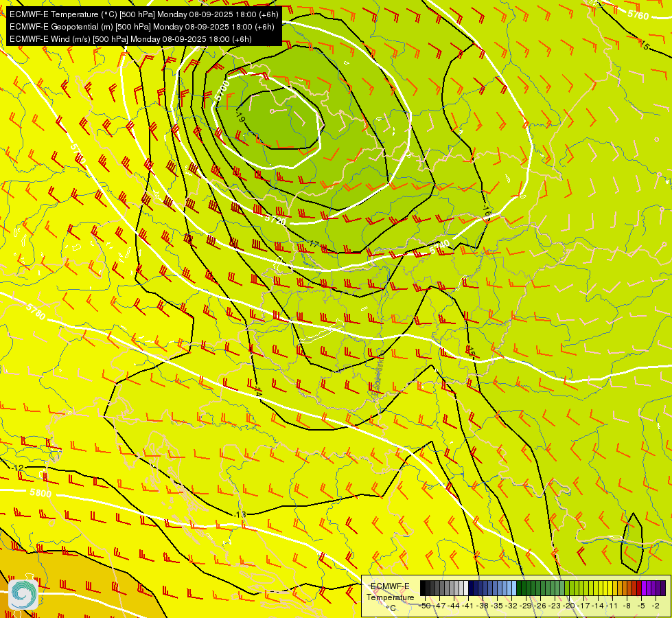Click the -41 tick label in color legend
Viewport: 672px width, 618px height.
click(468, 606)
